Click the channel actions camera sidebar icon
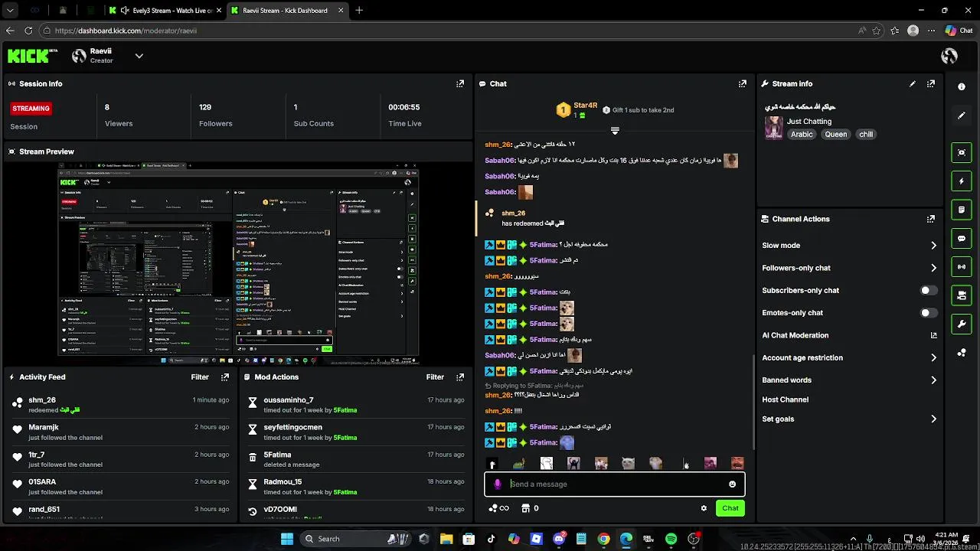 (962, 295)
